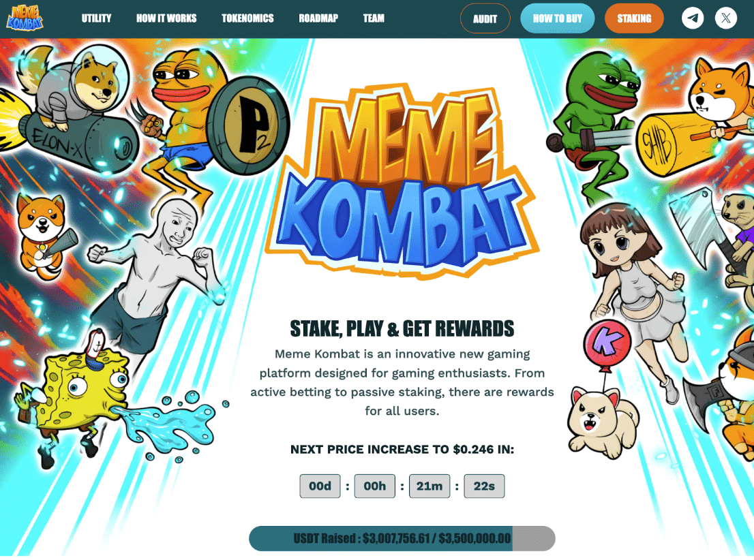The height and width of the screenshot is (560, 754).
Task: Click the 21m countdown box
Action: pos(429,486)
